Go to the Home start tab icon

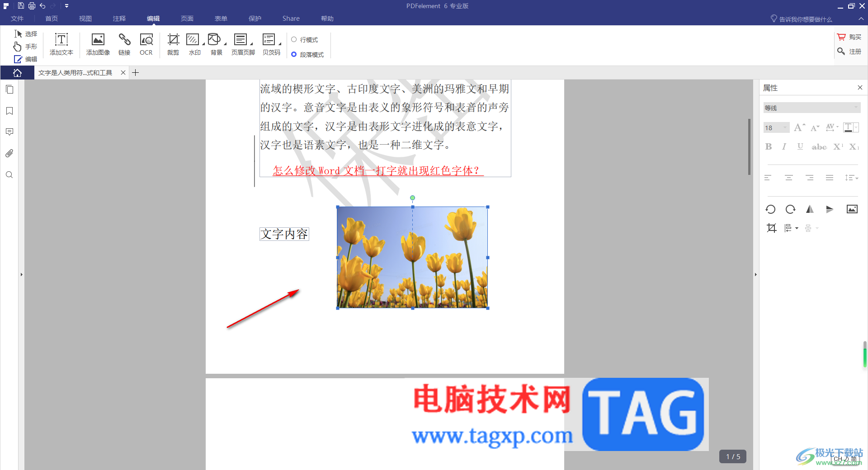pos(17,73)
